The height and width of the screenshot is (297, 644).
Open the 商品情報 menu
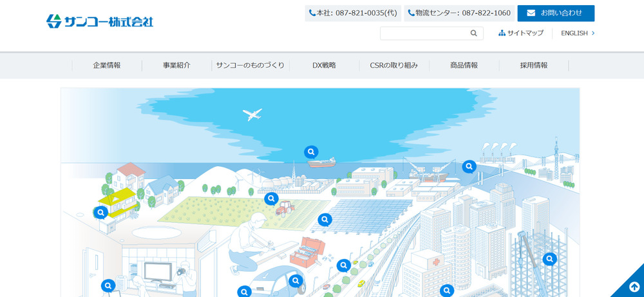pos(464,65)
